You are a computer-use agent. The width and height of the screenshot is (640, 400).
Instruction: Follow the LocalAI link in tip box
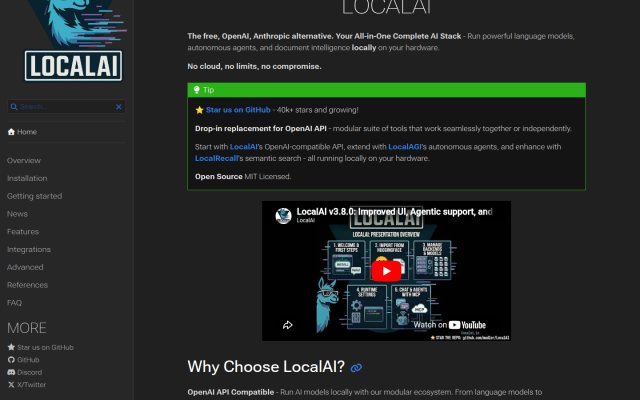coord(243,147)
